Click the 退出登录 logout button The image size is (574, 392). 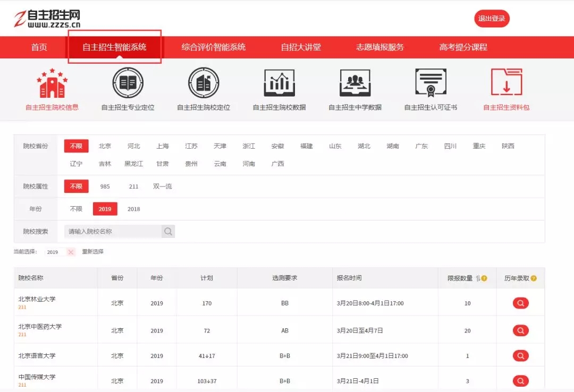492,19
